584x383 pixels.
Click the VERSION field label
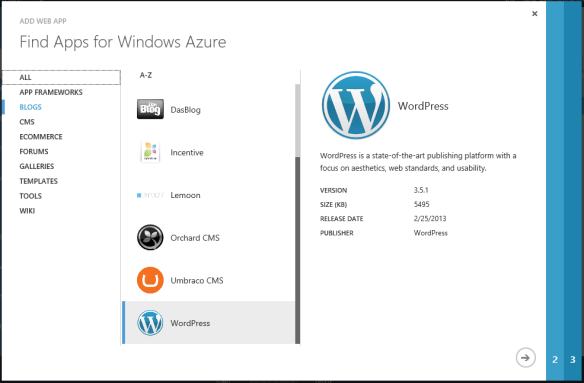333,190
